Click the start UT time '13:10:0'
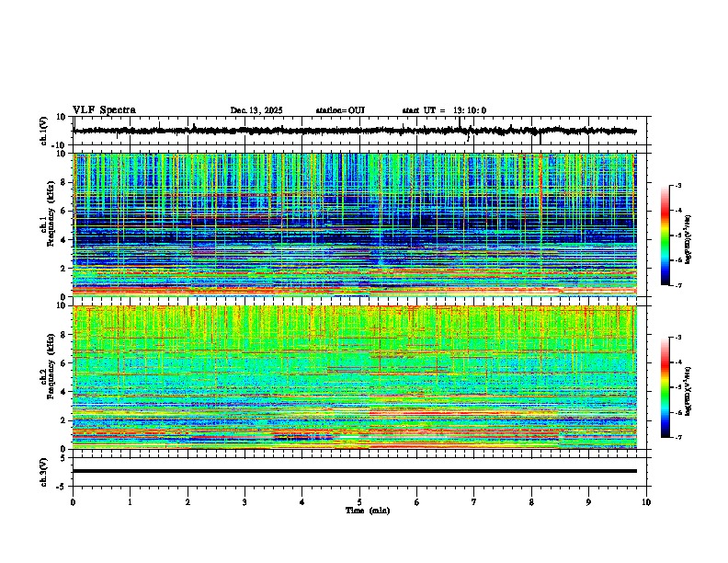Image resolution: width=728 pixels, height=563 pixels. 470,110
